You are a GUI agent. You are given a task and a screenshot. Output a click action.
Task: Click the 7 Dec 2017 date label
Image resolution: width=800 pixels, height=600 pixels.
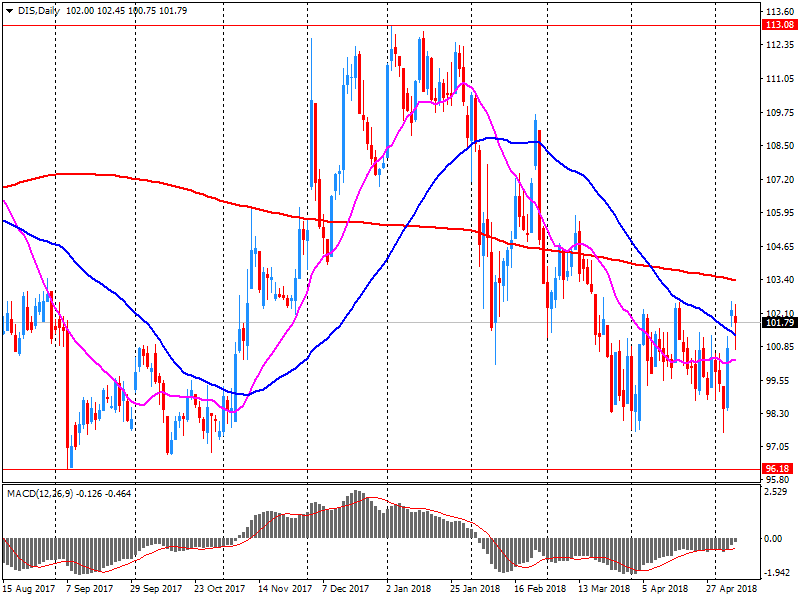point(345,588)
